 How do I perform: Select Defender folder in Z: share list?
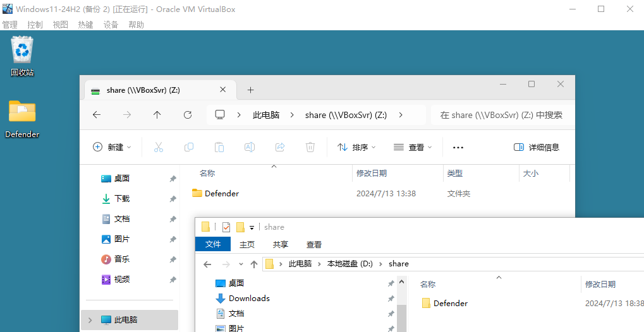click(x=216, y=193)
